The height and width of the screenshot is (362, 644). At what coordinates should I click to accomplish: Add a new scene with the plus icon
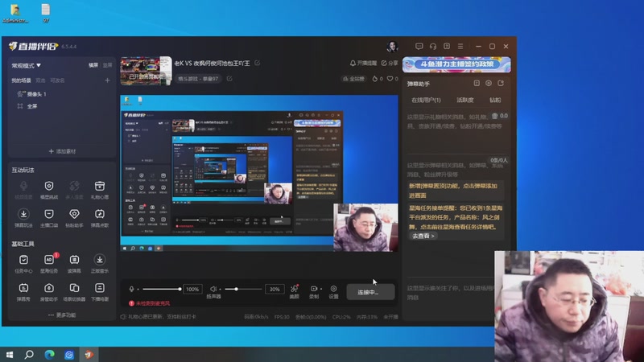(107, 80)
